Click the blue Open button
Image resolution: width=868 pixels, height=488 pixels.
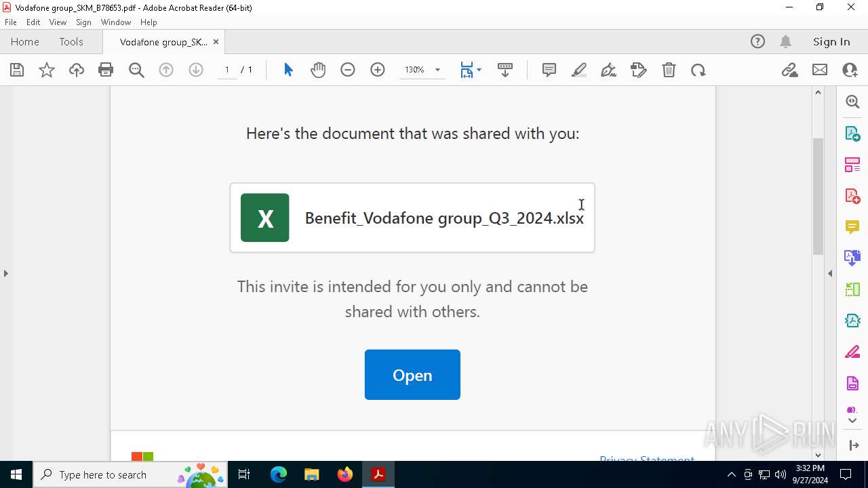click(x=412, y=375)
